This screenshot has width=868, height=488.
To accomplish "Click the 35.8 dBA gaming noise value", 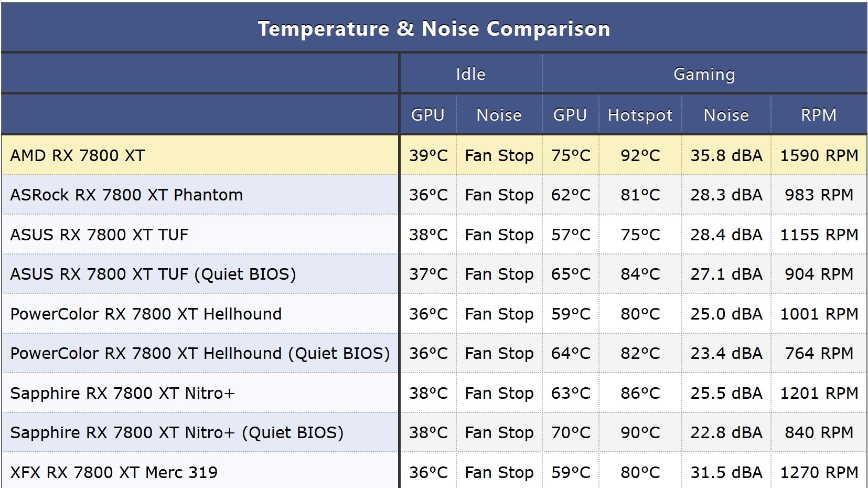I will point(726,155).
